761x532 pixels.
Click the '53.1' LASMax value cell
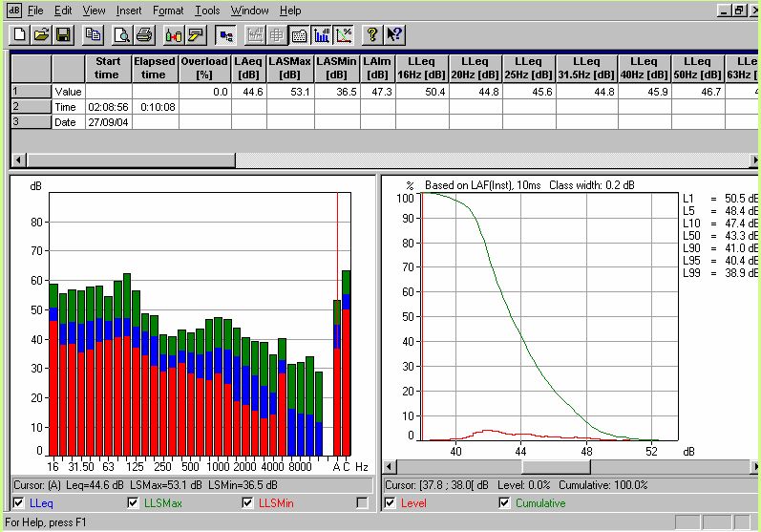click(290, 92)
